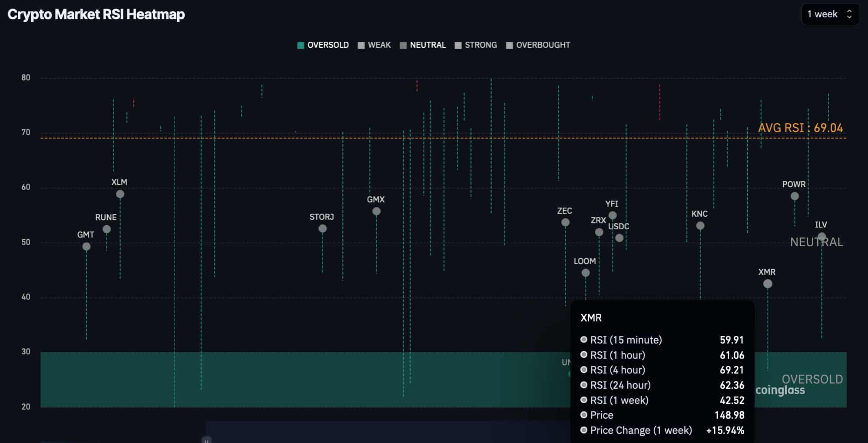
Task: Click the up-down arrows on timeframe selector
Action: (x=849, y=14)
